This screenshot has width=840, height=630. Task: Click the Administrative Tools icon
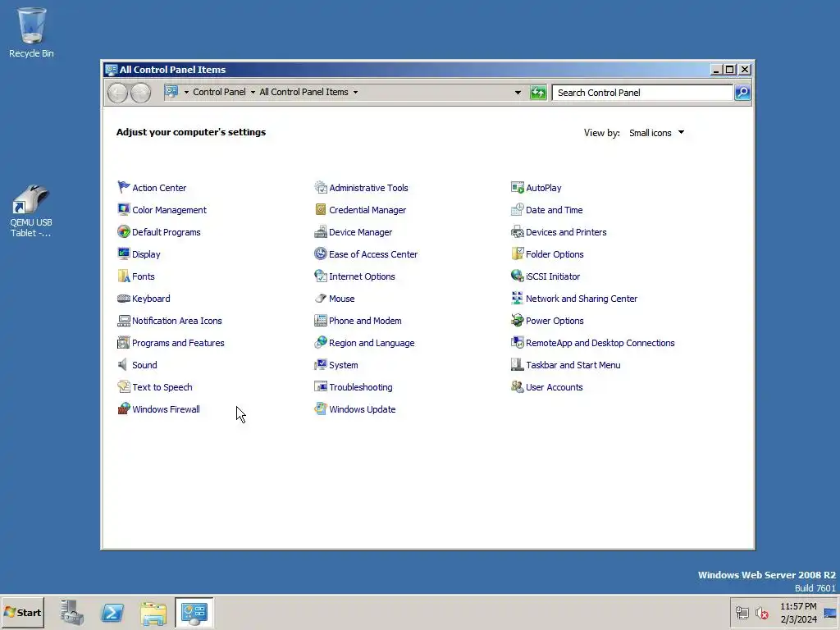click(x=321, y=187)
